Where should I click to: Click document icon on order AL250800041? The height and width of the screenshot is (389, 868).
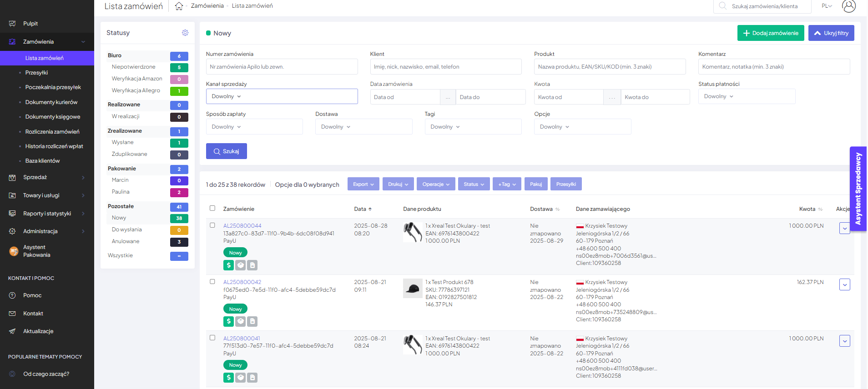252,377
